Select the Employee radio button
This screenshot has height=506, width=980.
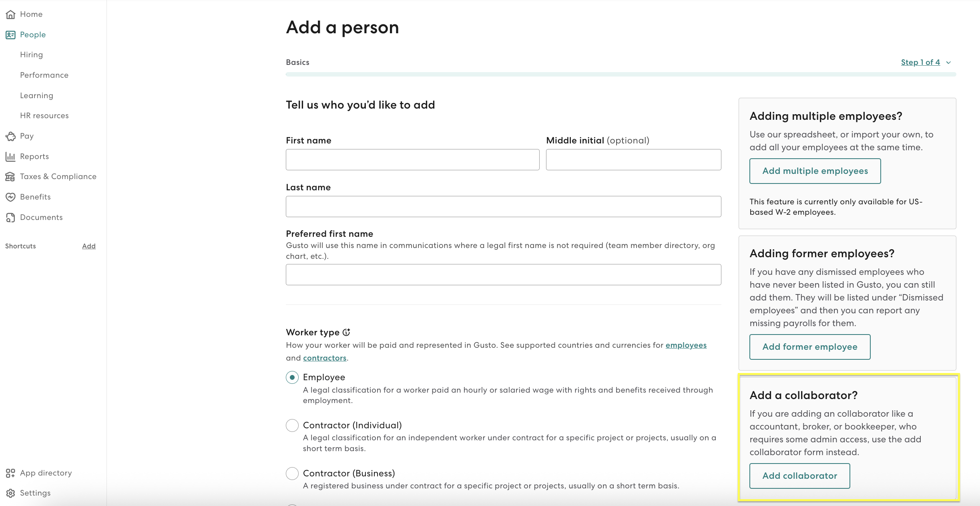tap(292, 377)
